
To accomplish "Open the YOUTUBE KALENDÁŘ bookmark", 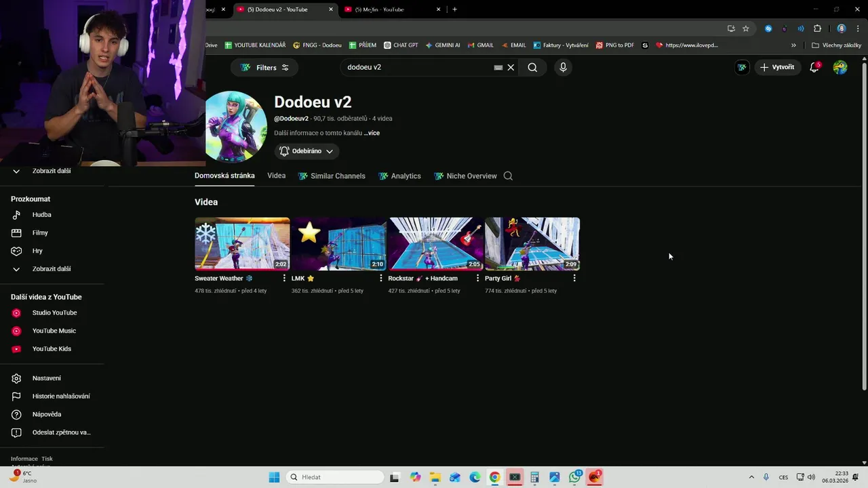I will click(x=255, y=45).
